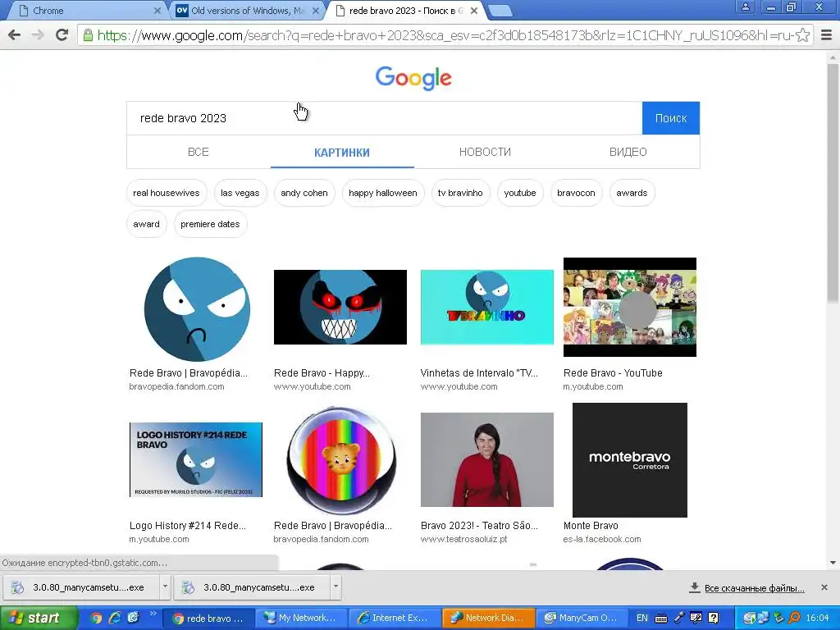Click the Google logo

413,78
